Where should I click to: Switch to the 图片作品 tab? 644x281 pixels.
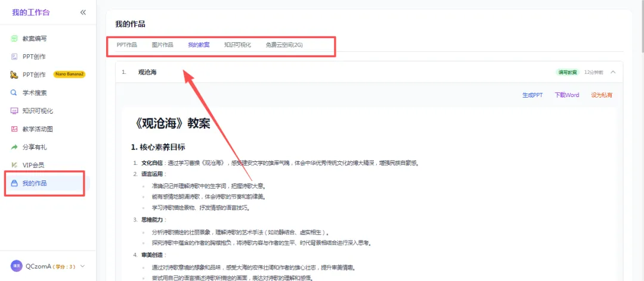(162, 45)
